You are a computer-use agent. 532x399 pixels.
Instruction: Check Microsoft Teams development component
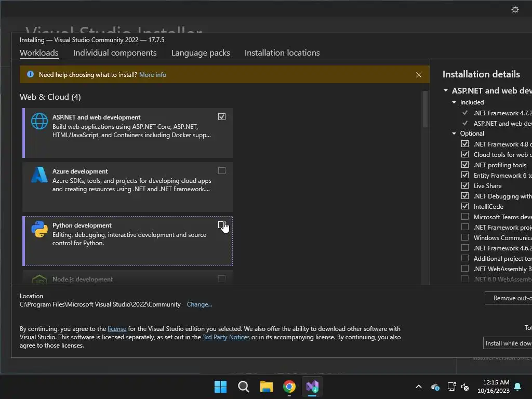465,217
